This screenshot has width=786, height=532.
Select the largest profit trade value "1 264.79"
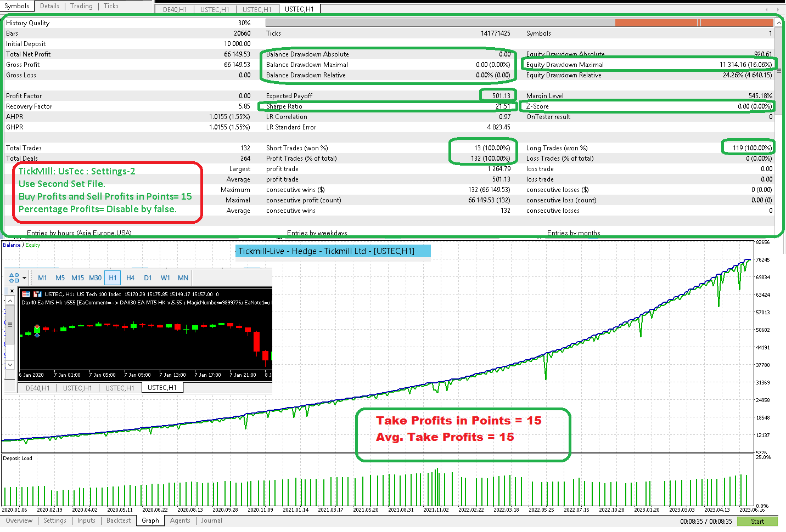pos(499,169)
